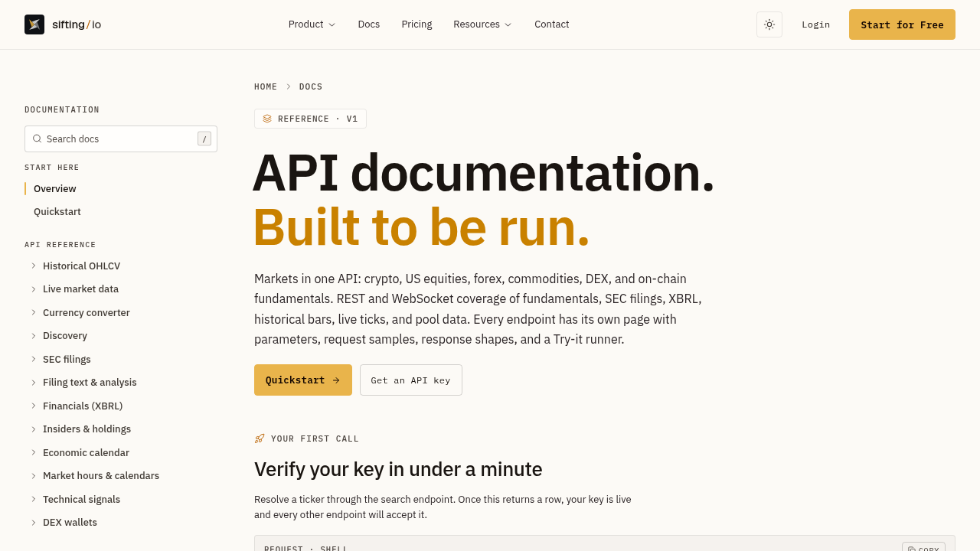Open Quickstart in the sidebar
Screen dimensions: 980x551
57,212
